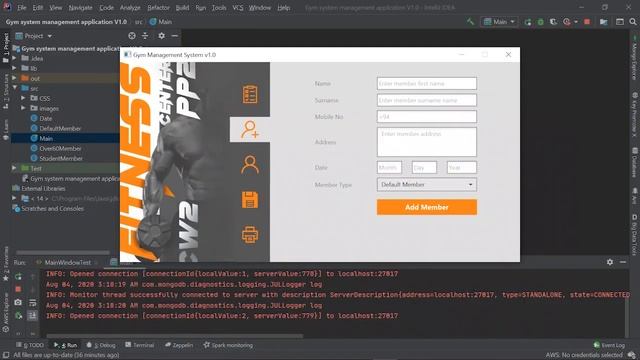Click the Add Member button

427,207
